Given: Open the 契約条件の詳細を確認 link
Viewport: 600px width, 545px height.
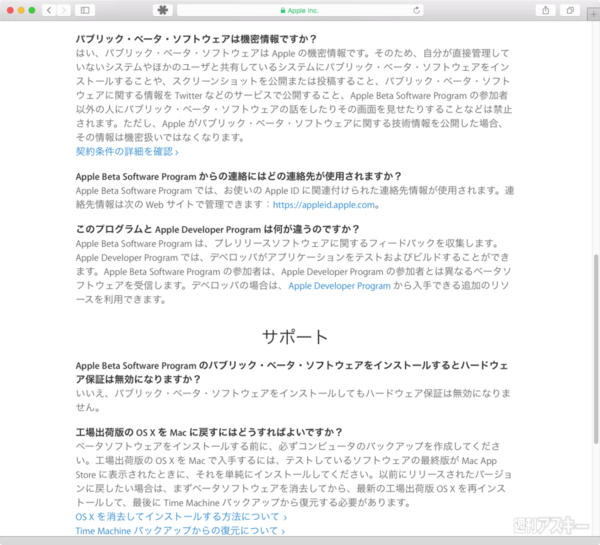Looking at the screenshot, I should (x=127, y=152).
